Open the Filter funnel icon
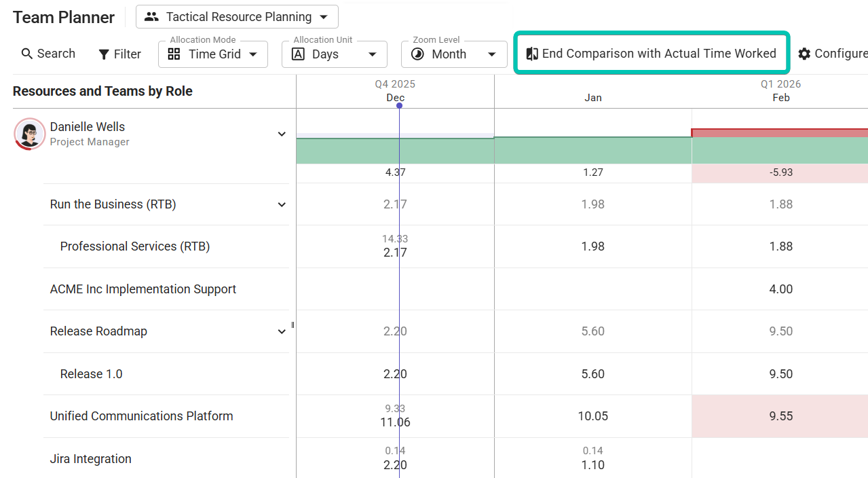 104,54
